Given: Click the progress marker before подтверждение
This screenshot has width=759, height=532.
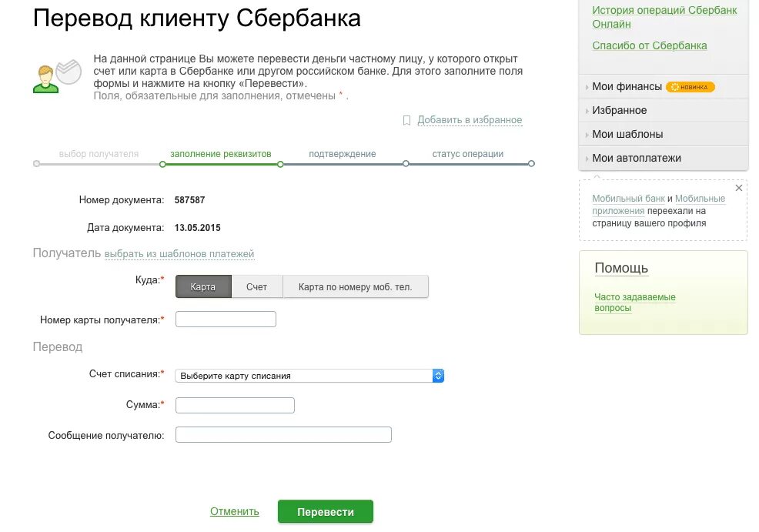Looking at the screenshot, I should pos(280,164).
